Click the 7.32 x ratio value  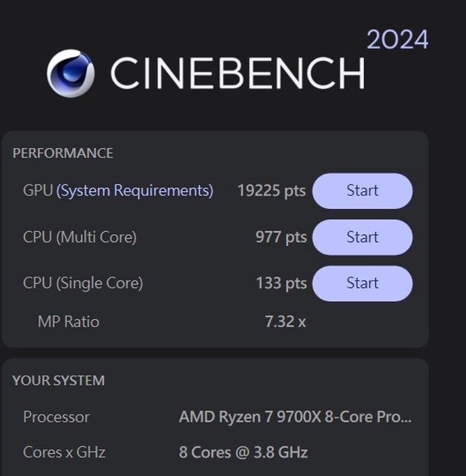285,322
